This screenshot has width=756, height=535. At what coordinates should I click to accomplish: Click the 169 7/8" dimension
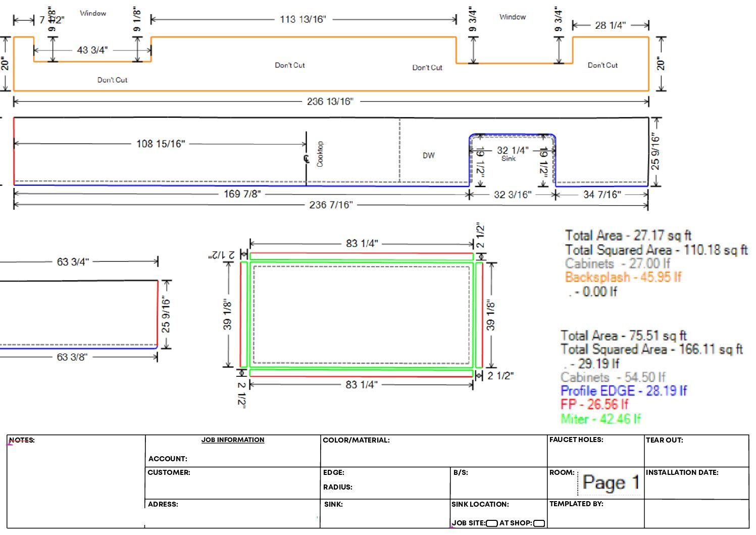click(242, 194)
